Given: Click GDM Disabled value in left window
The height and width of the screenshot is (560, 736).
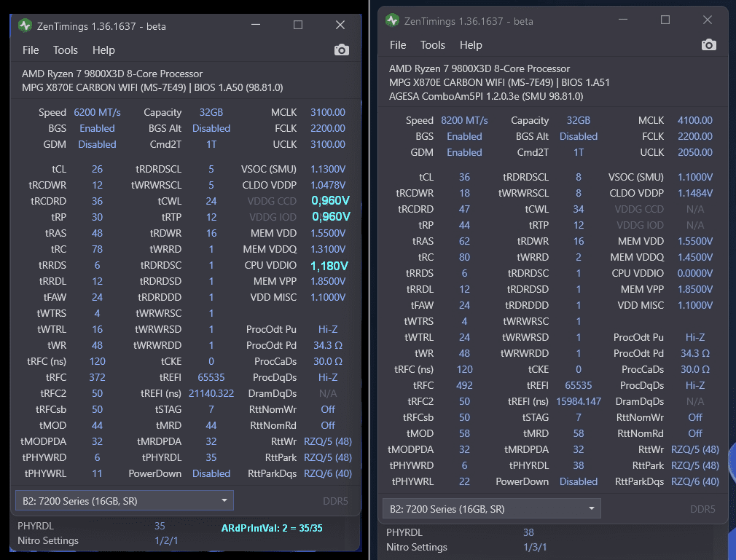Looking at the screenshot, I should click(97, 144).
